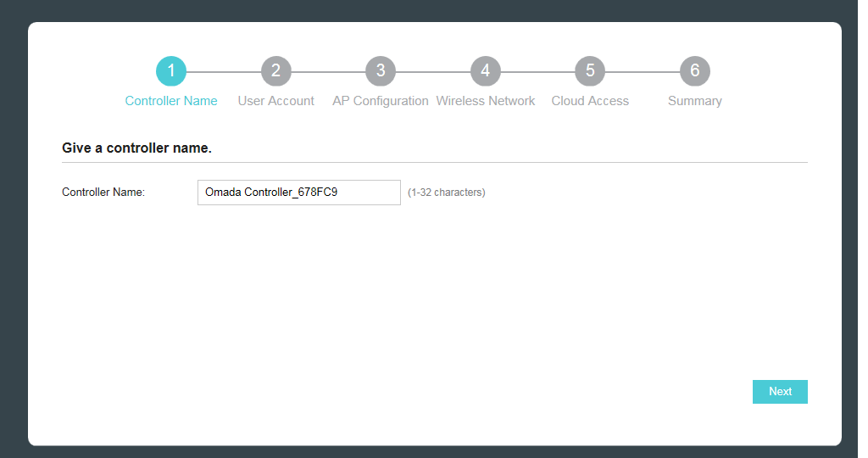The height and width of the screenshot is (458, 868).
Task: Open the User Account step label
Action: [275, 101]
